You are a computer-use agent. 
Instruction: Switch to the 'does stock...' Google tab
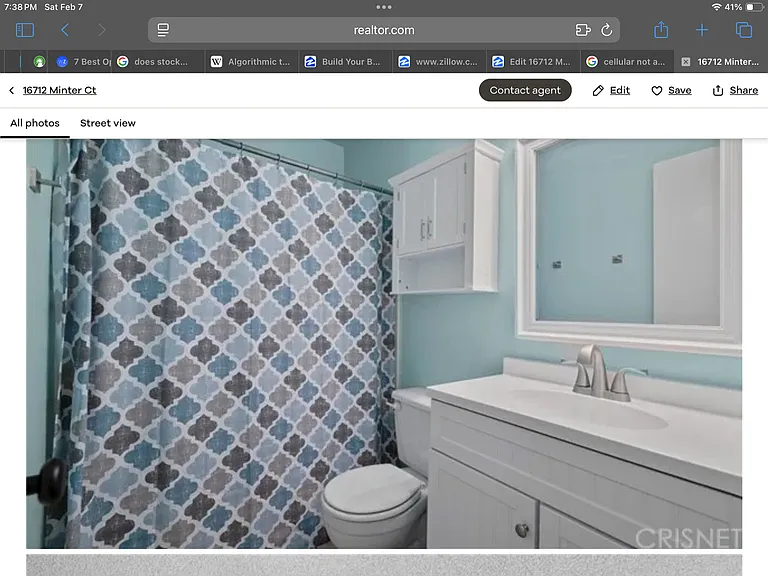(x=159, y=62)
